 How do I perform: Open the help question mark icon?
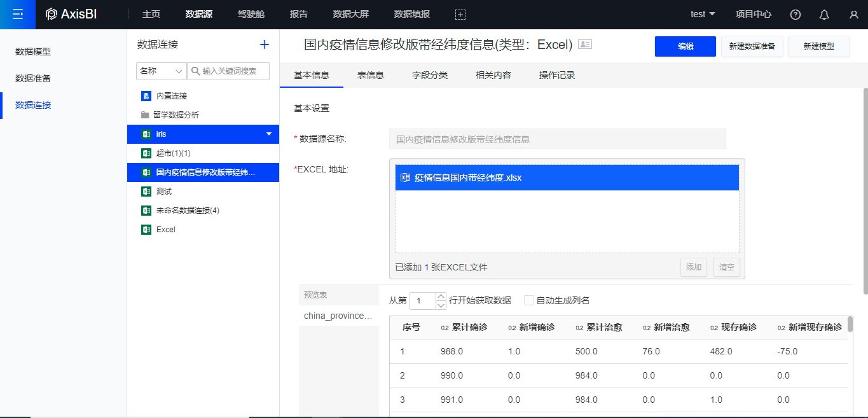tap(796, 14)
